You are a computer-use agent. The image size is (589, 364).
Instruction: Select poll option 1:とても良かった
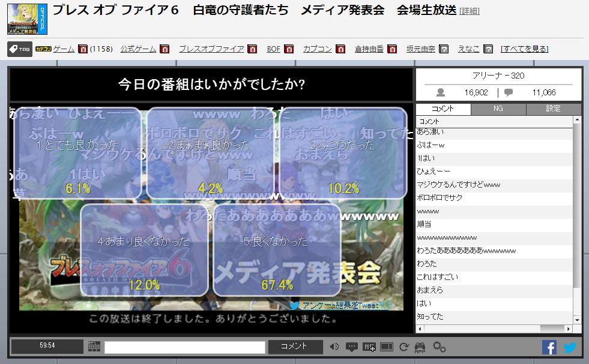tap(78, 153)
